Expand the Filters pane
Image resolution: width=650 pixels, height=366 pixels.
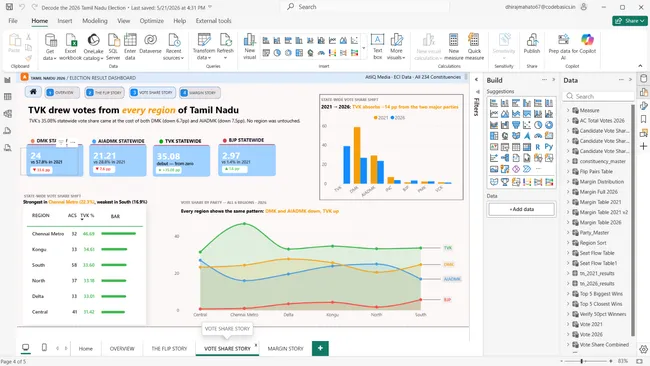click(x=476, y=80)
